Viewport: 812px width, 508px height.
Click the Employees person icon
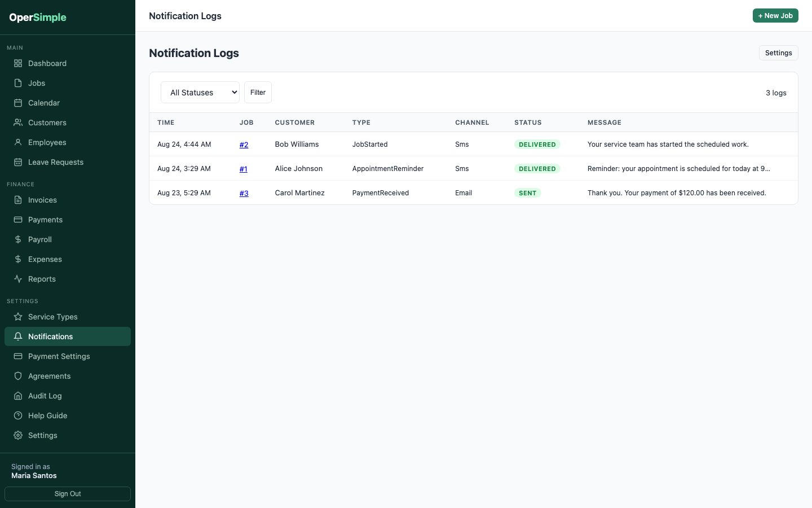(x=18, y=142)
